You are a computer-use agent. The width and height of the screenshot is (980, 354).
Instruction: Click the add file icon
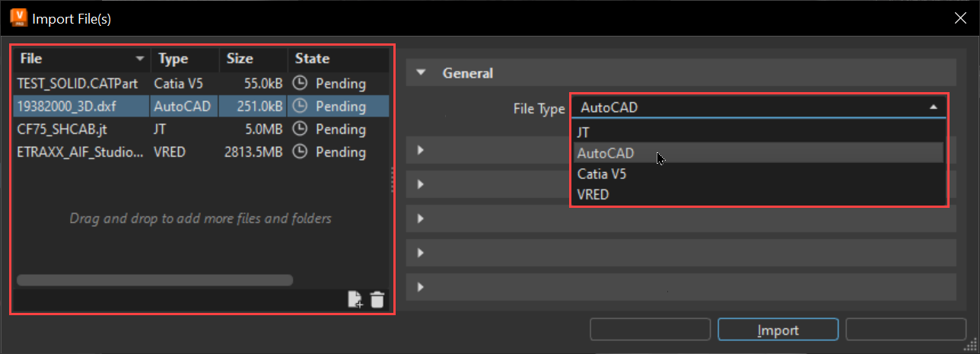[355, 300]
